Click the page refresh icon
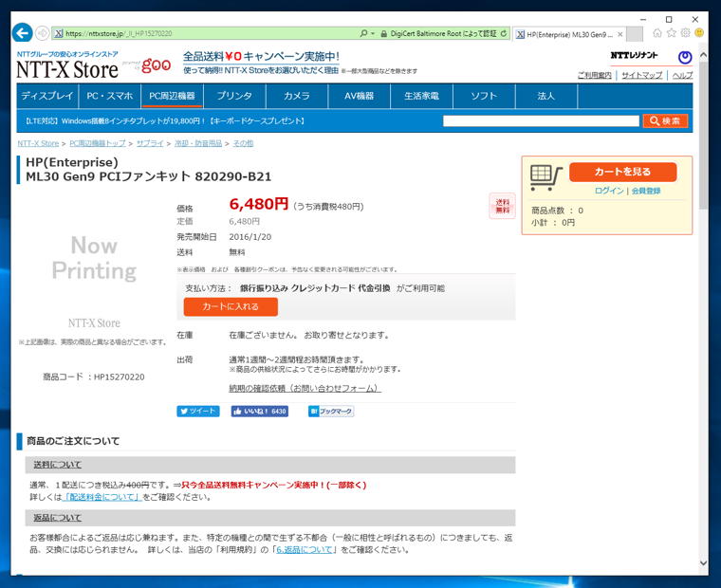The image size is (721, 588). coord(504,33)
